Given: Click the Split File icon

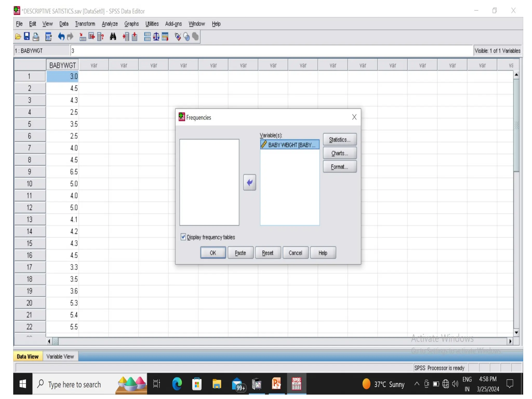Looking at the screenshot, I should pyautogui.click(x=147, y=37).
